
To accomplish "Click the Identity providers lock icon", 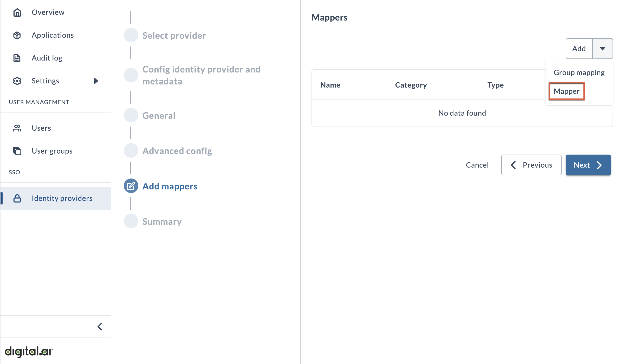I will 17,198.
